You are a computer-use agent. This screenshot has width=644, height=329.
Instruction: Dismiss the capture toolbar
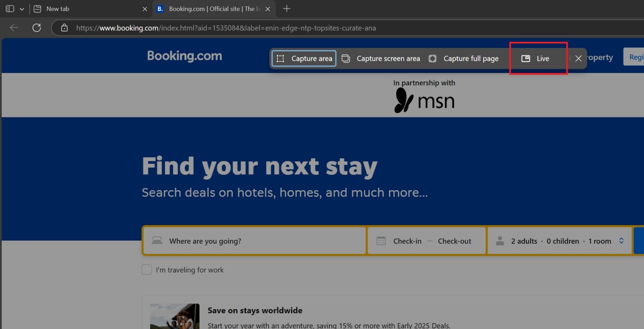579,58
